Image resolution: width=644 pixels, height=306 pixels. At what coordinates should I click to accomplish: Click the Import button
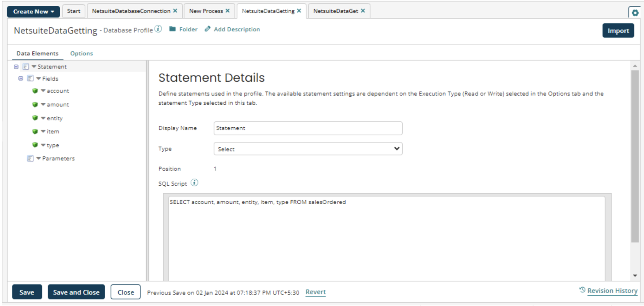618,31
